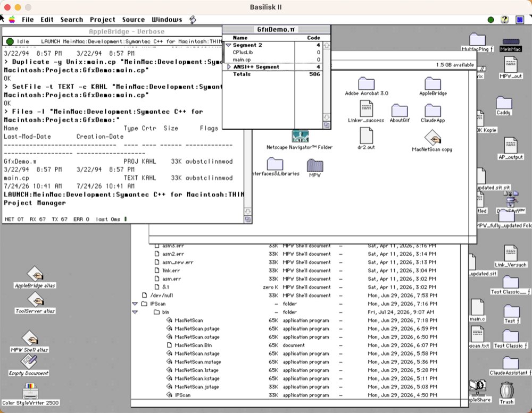Open the Search menu
Image resolution: width=532 pixels, height=413 pixels.
pos(72,20)
